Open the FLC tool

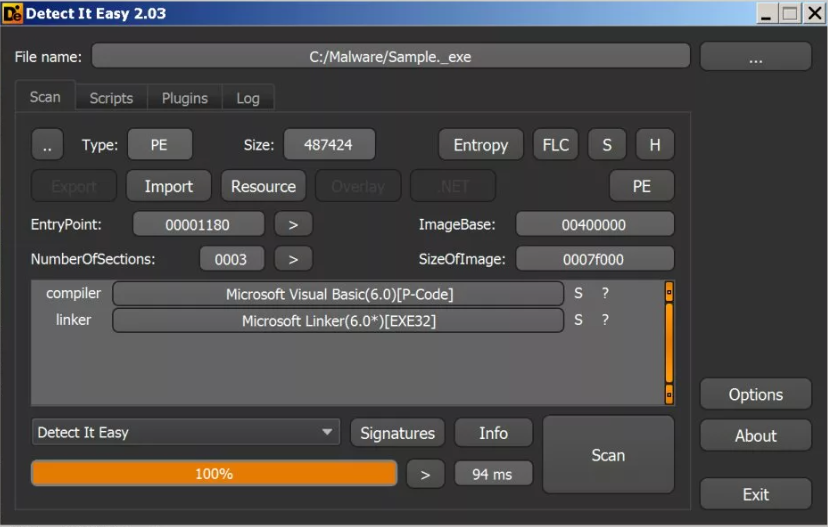pyautogui.click(x=556, y=145)
